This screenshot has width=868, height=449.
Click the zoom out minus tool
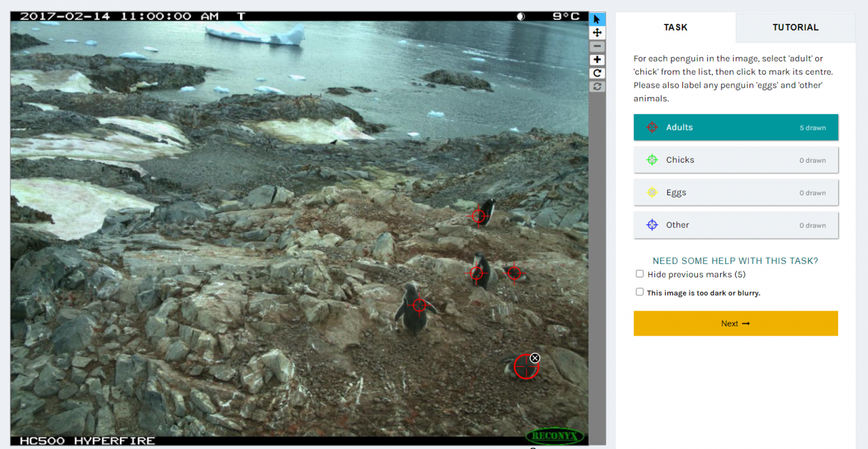(x=597, y=46)
